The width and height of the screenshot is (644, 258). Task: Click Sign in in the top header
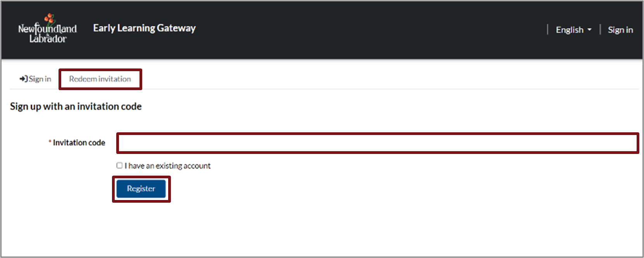coord(620,30)
